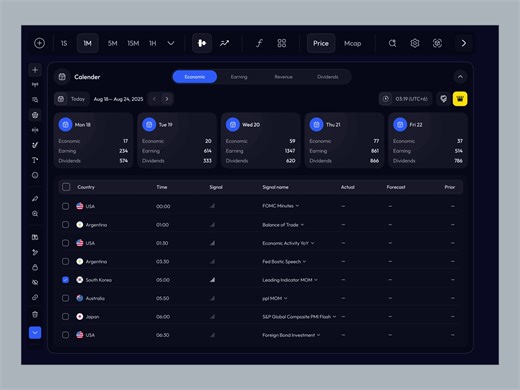Open the globe icon in left sidebar
The image size is (520, 390).
pos(35,115)
